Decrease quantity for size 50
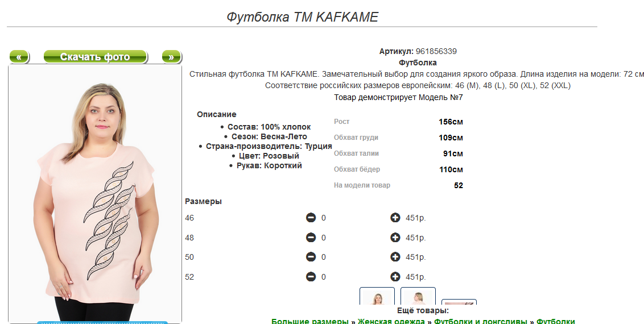This screenshot has width=644, height=324. pos(311,257)
